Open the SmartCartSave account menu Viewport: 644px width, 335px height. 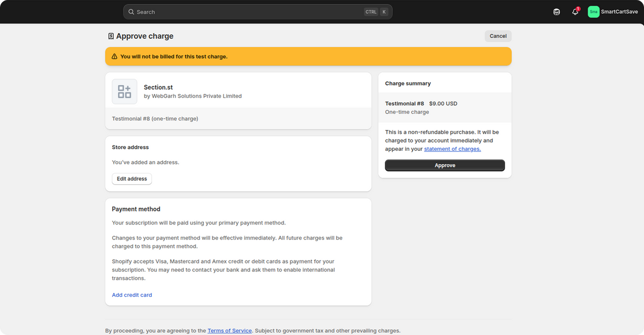(x=619, y=12)
